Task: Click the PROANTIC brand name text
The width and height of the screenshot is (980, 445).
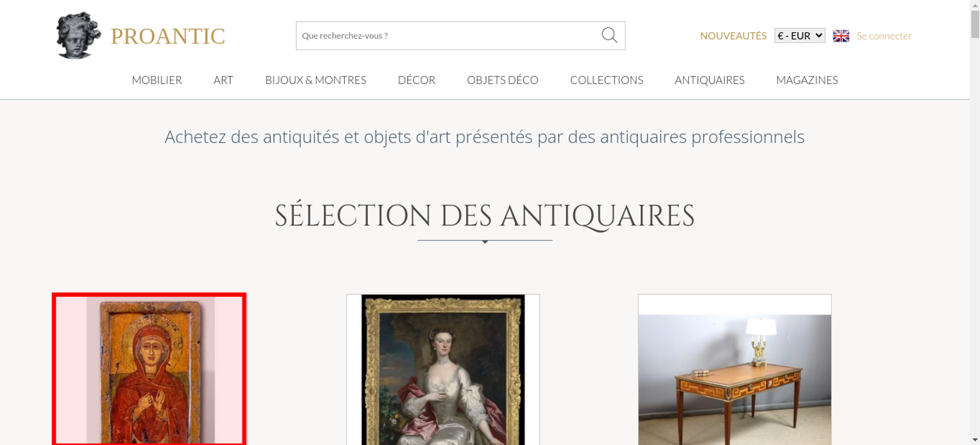Action: 168,36
